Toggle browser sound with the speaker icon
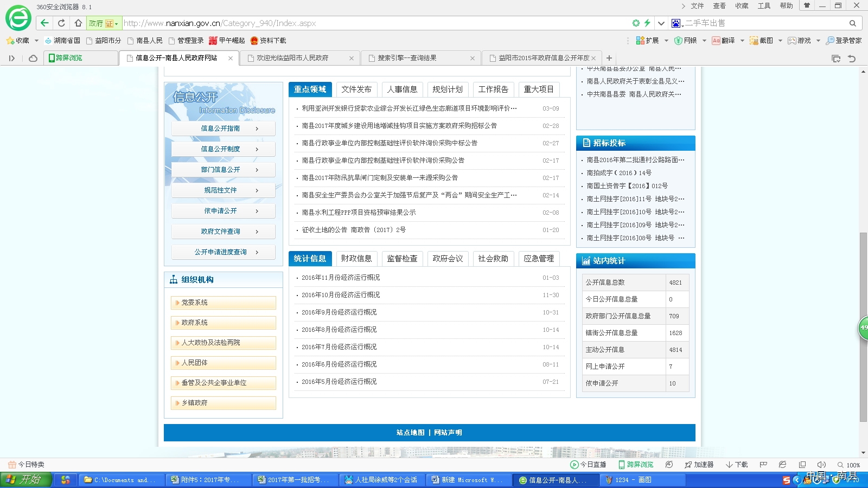868x488 pixels. coord(821,465)
